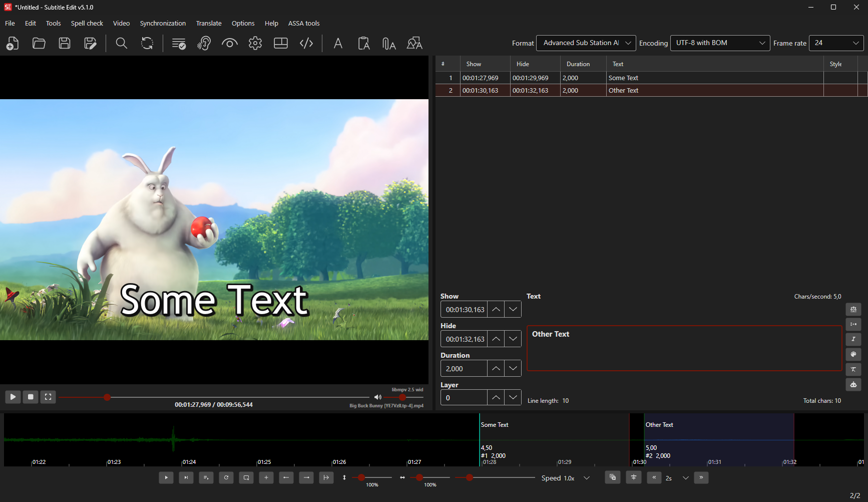Image resolution: width=868 pixels, height=502 pixels.
Task: Open Find with the magnifier icon
Action: pos(121,44)
